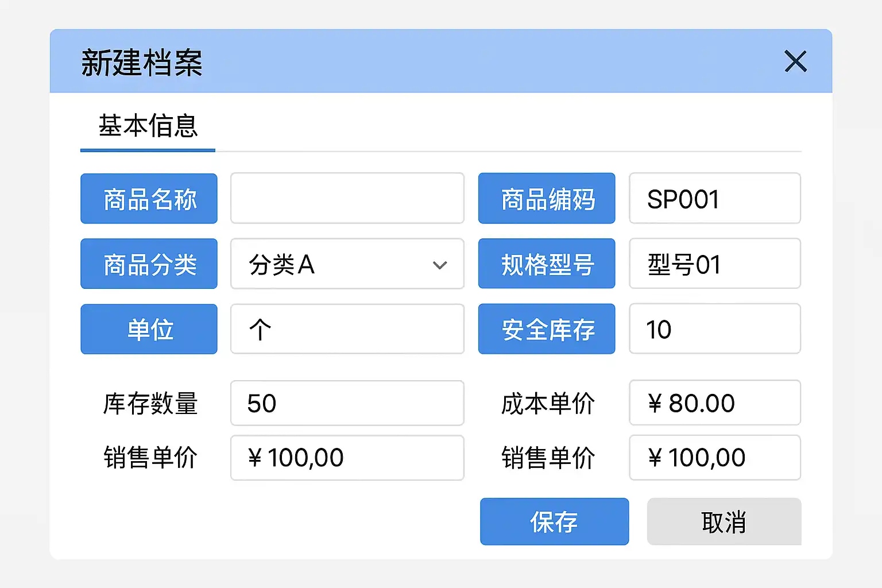This screenshot has width=882, height=588.
Task: Click the 库存数量 field showing 50
Action: (347, 403)
